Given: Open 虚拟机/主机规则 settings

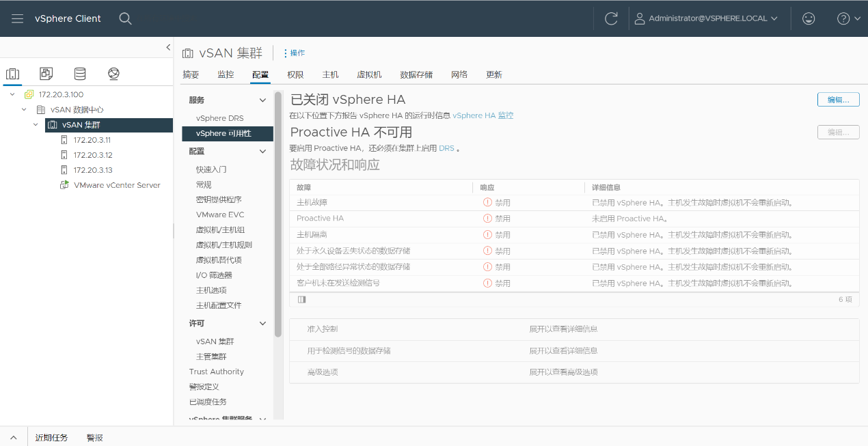Looking at the screenshot, I should [223, 245].
